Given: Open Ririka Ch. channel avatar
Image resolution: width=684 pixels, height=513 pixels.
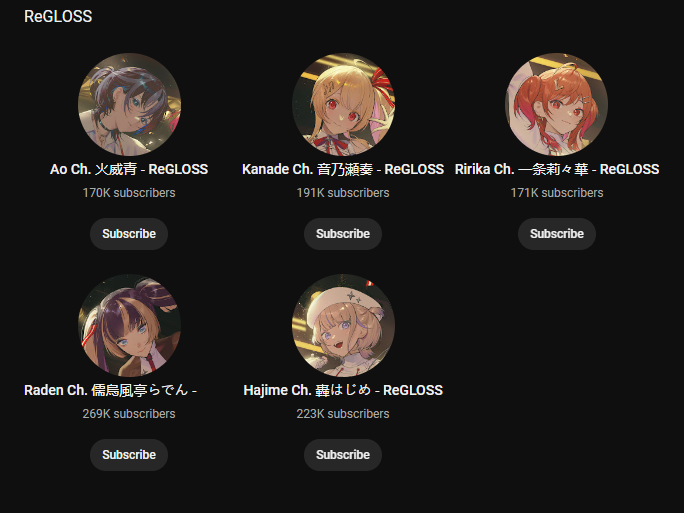Looking at the screenshot, I should [x=557, y=104].
